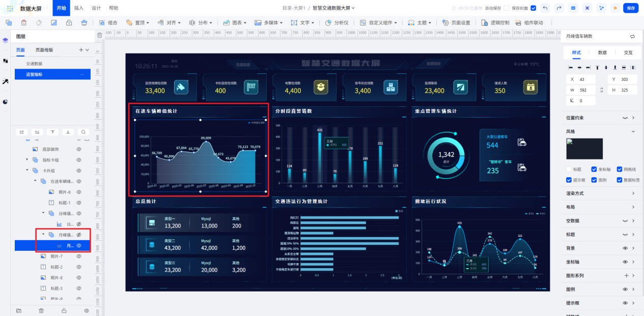Select the eraser clear icon in toolbar
The height and width of the screenshot is (316, 644).
[x=39, y=22]
